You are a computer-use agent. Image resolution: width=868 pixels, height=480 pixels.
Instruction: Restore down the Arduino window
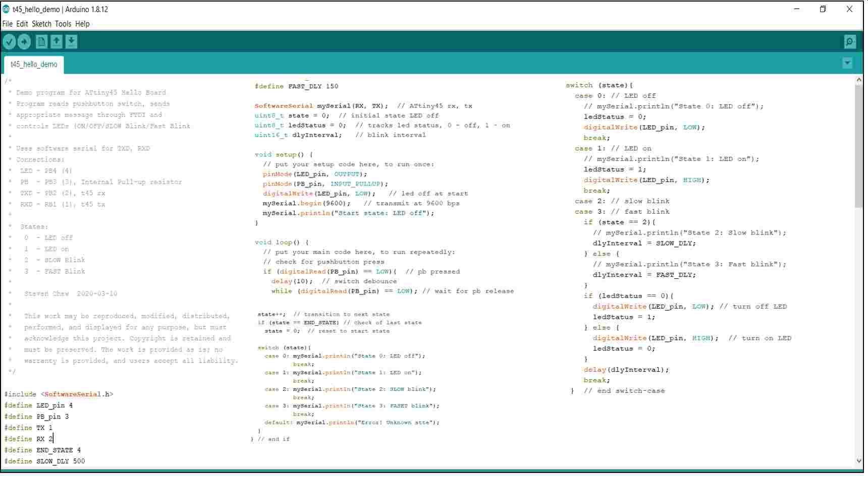coord(823,9)
